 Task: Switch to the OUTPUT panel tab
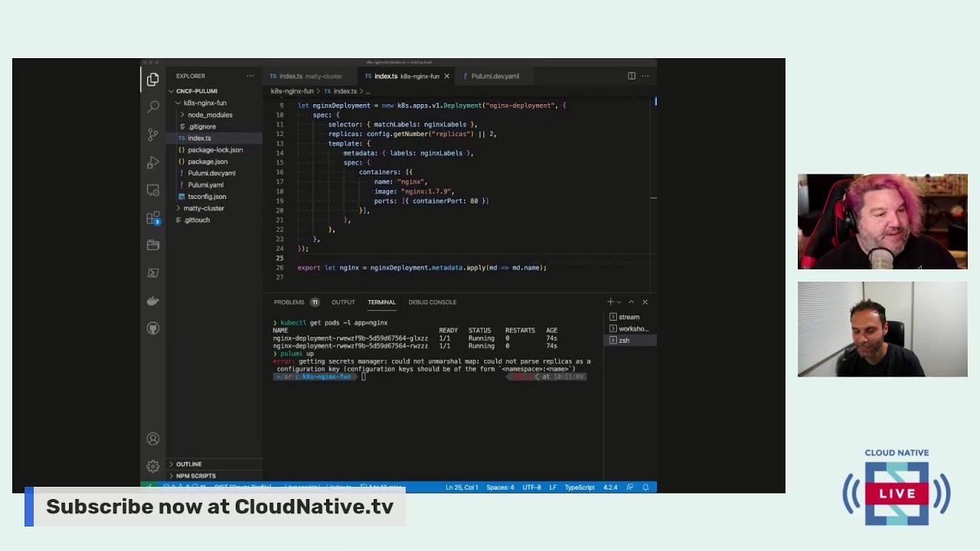coord(343,302)
